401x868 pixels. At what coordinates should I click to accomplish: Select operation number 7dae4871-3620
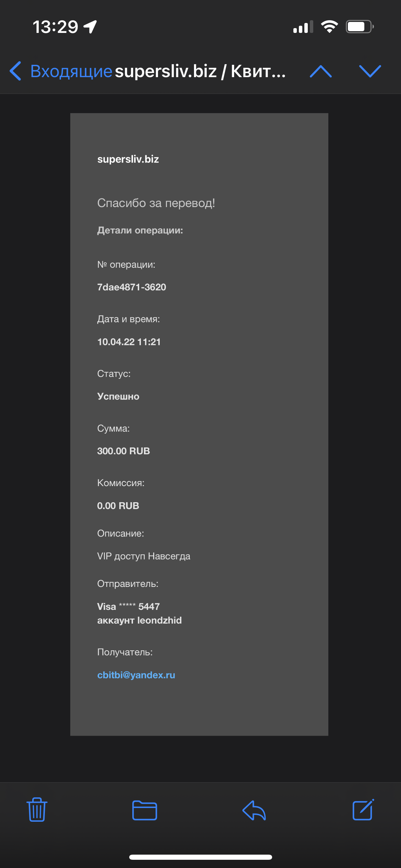click(x=132, y=287)
